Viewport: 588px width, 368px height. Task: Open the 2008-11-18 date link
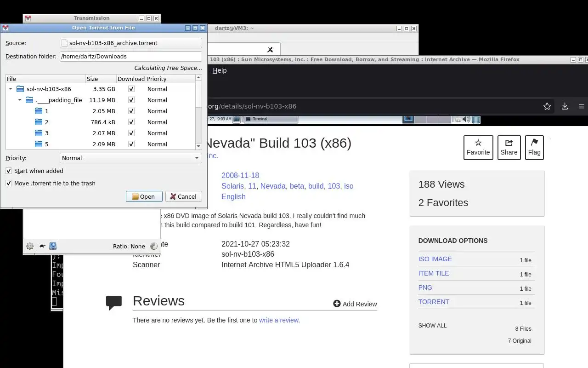240,175
